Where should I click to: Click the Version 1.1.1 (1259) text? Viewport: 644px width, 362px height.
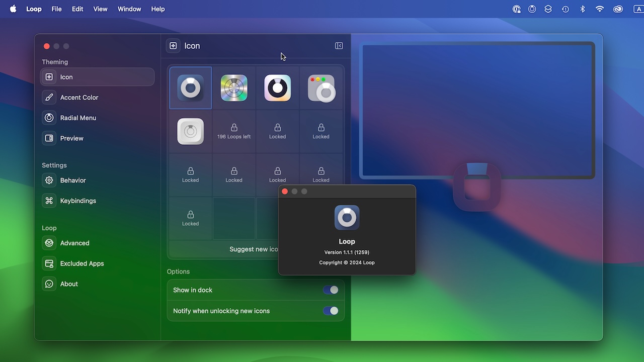point(347,252)
